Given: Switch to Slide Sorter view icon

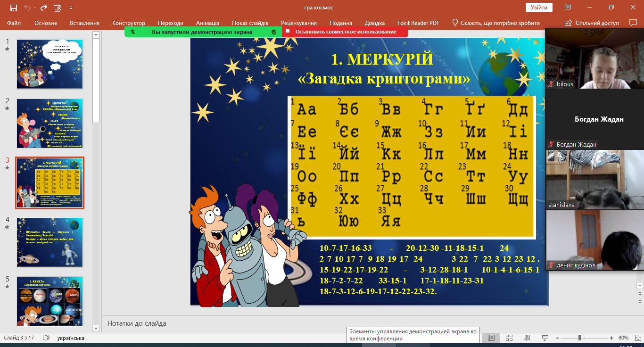Looking at the screenshot, I should pos(509,338).
